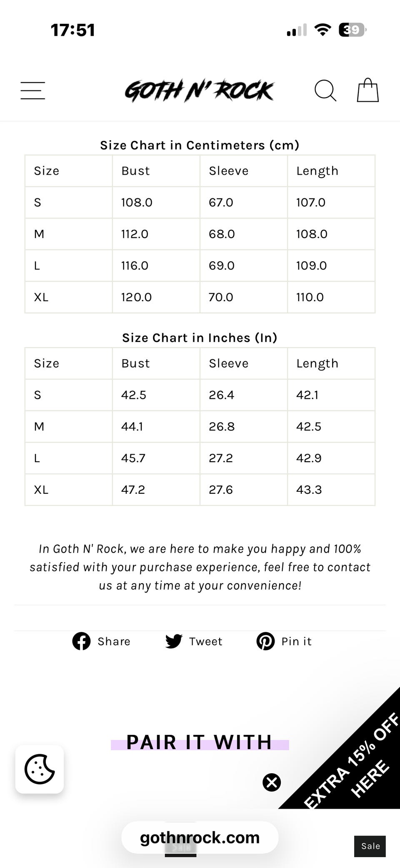Tap the search magnifier icon
The image size is (400, 868).
pos(325,91)
